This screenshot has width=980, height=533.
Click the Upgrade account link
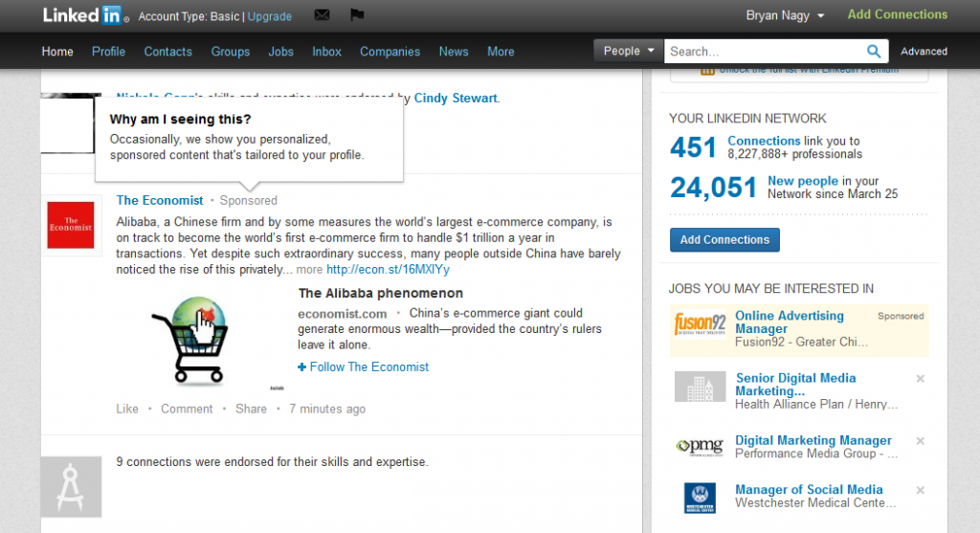269,16
